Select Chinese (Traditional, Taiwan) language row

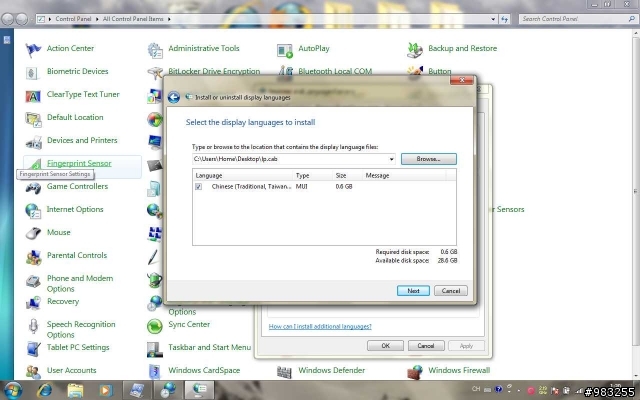324,187
